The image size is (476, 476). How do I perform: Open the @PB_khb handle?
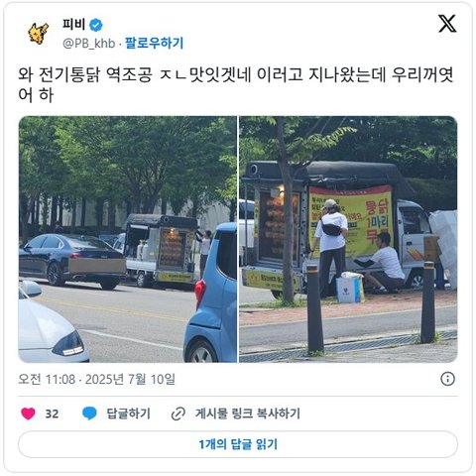coord(89,44)
